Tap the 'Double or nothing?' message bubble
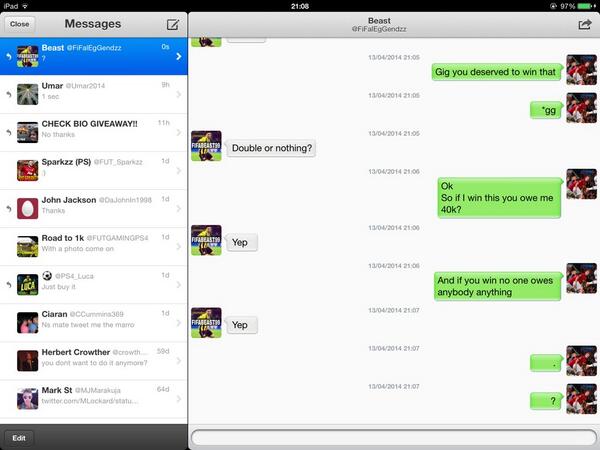Image resolution: width=600 pixels, height=450 pixels. point(271,148)
